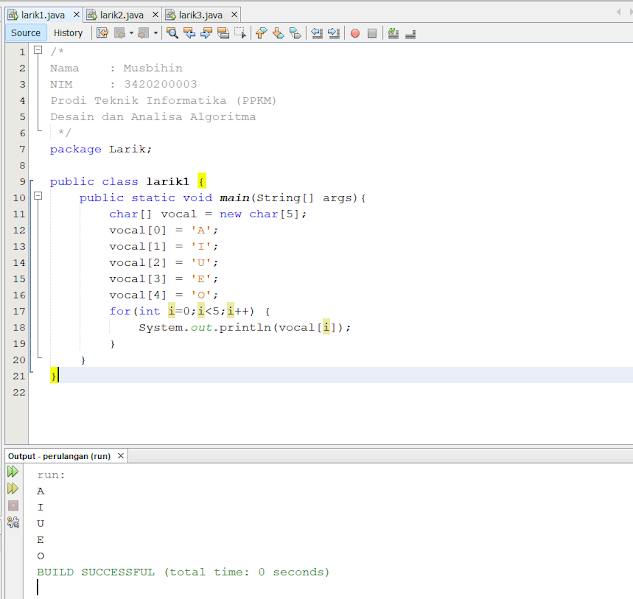Click the NIM '3420200003' comment text
Screen dimensions: 633x599
tap(160, 84)
